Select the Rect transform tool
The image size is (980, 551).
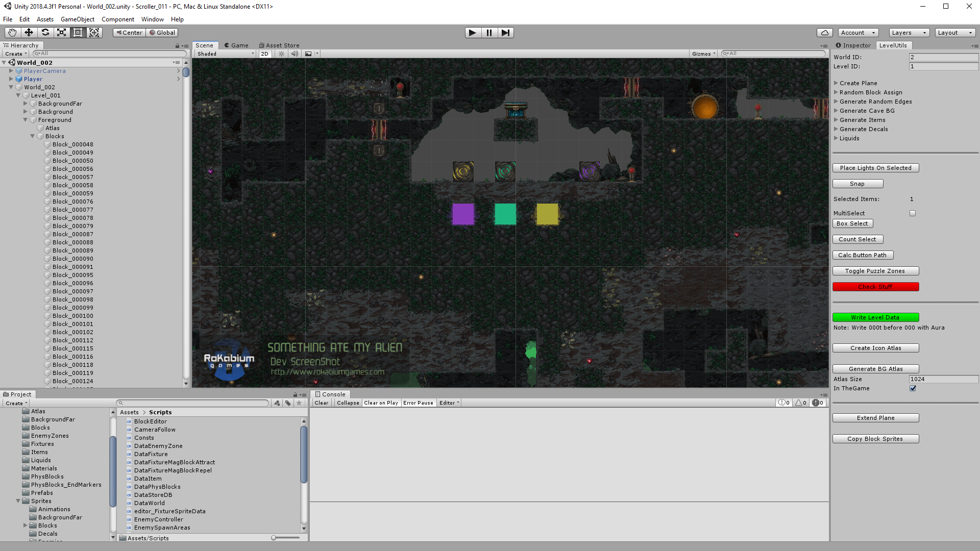click(x=78, y=33)
